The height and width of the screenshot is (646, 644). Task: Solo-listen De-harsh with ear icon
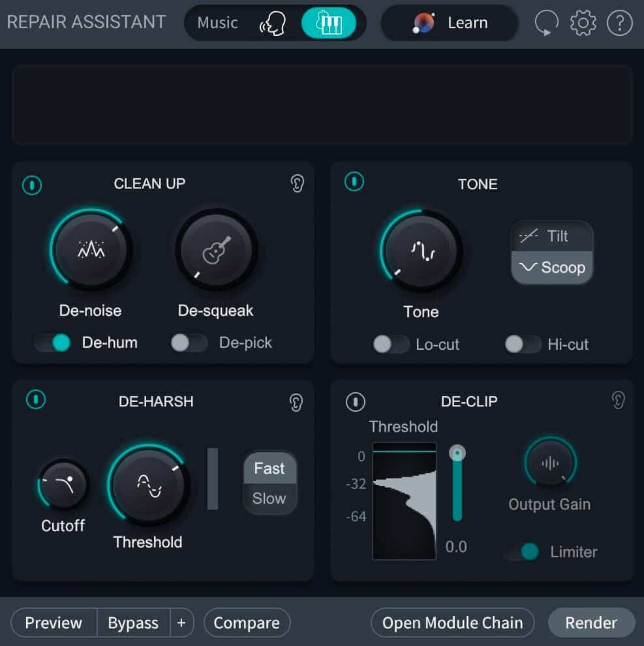click(296, 403)
